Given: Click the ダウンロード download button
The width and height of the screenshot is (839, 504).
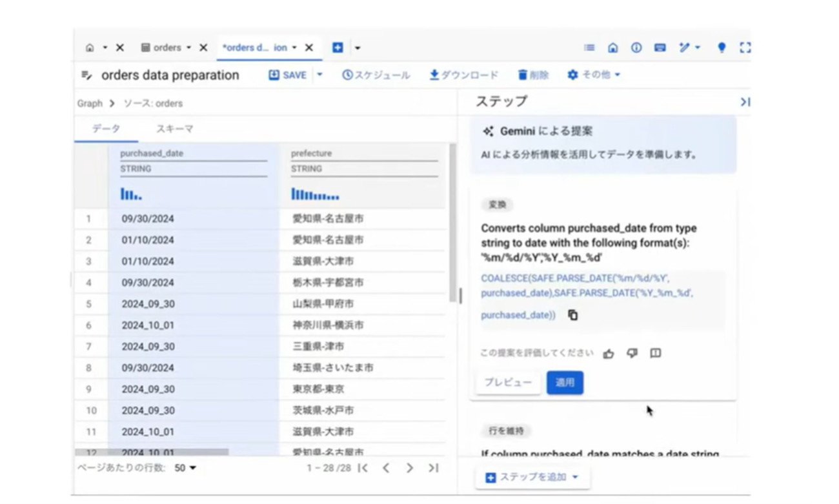Looking at the screenshot, I should pos(464,75).
